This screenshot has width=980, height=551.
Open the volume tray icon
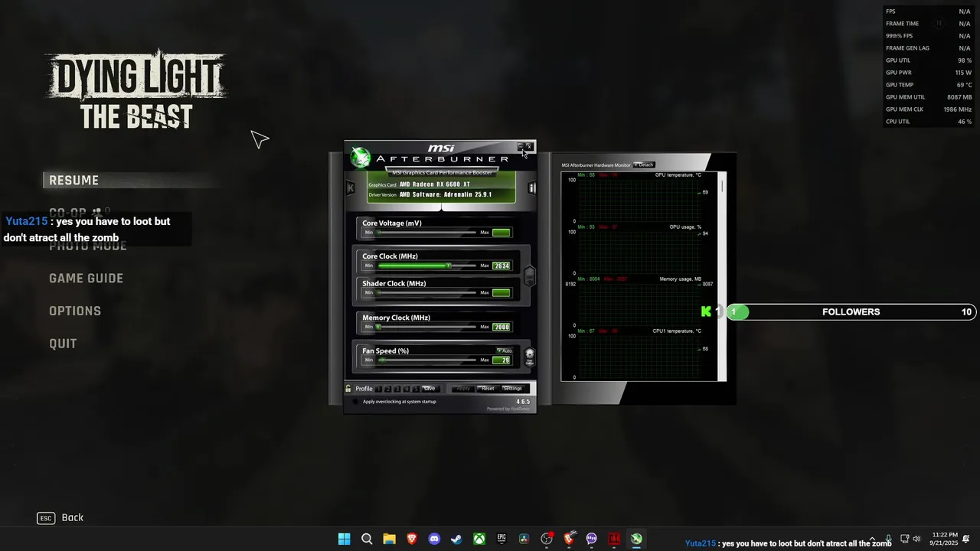pos(916,539)
